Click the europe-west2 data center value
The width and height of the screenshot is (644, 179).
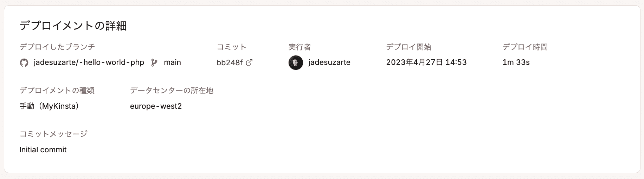click(156, 106)
